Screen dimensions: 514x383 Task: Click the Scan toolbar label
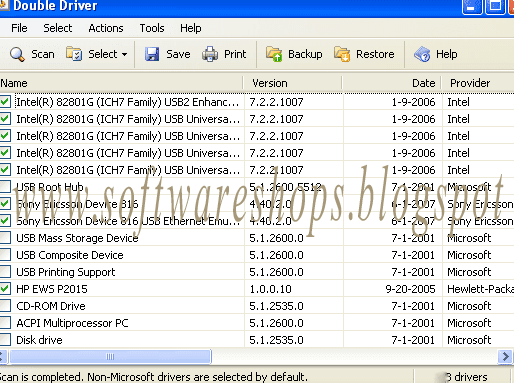click(43, 54)
